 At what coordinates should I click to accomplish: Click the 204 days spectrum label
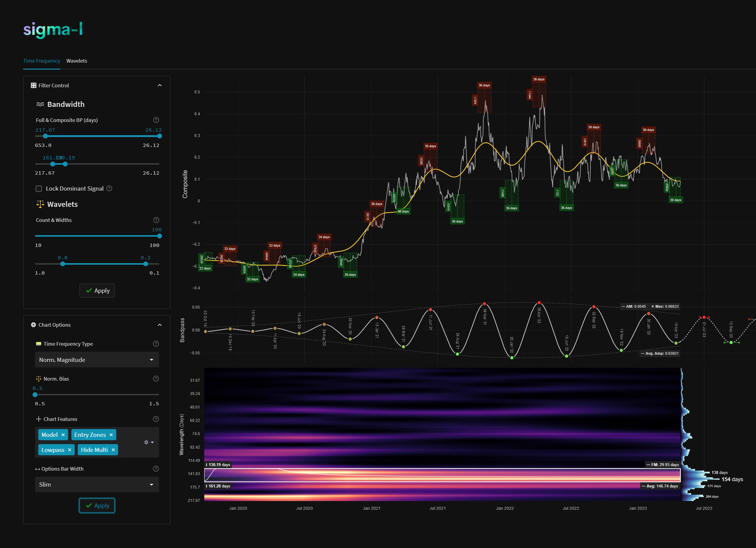tap(712, 497)
